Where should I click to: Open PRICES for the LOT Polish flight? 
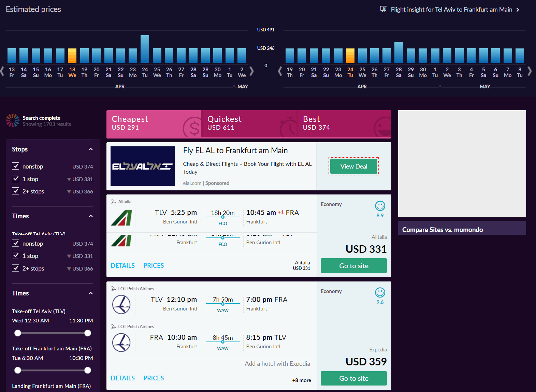click(x=154, y=378)
